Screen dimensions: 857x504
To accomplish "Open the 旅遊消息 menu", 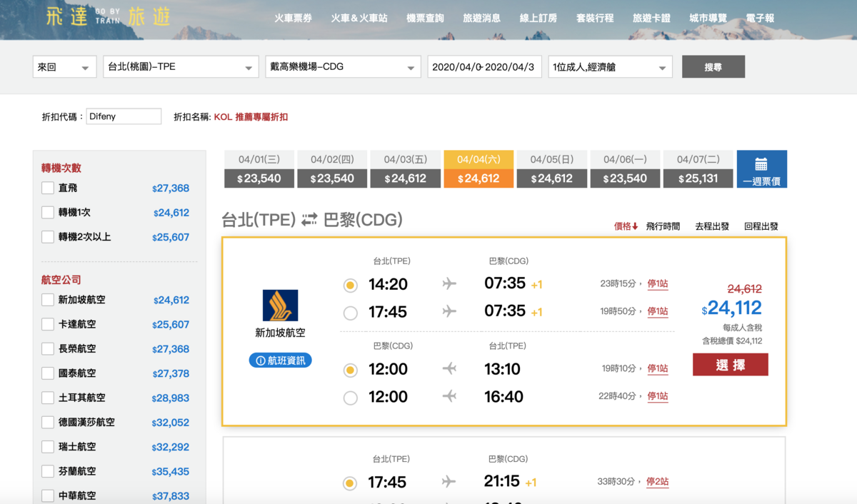I will coord(481,19).
